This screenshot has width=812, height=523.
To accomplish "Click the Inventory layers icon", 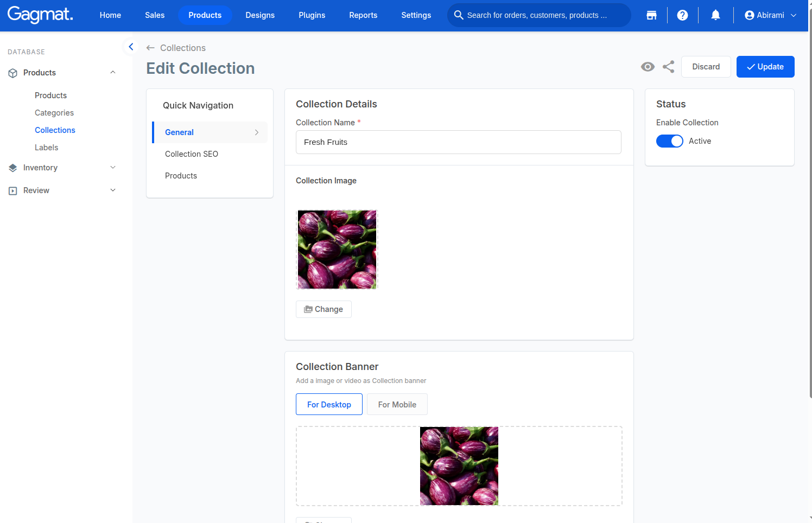I will click(x=13, y=168).
